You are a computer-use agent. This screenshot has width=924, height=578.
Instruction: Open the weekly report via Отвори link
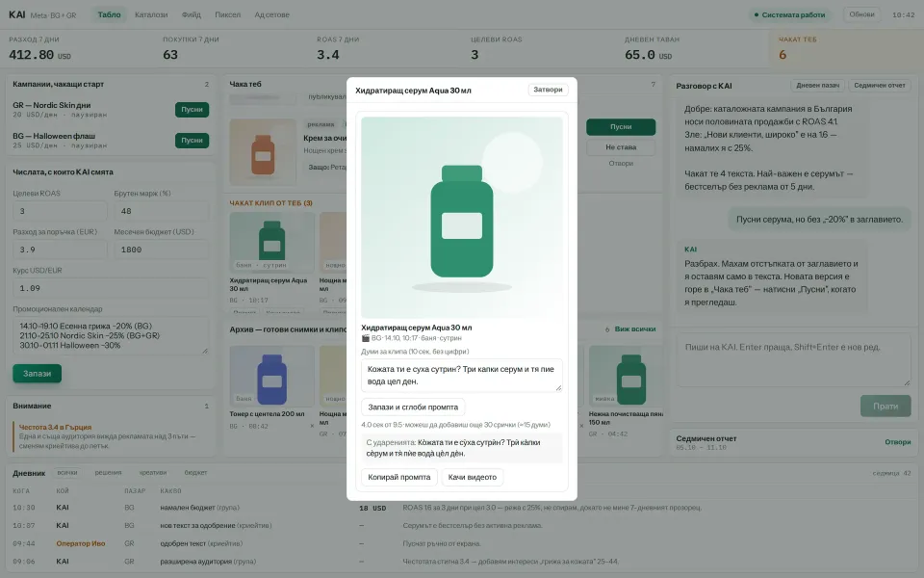pos(897,442)
